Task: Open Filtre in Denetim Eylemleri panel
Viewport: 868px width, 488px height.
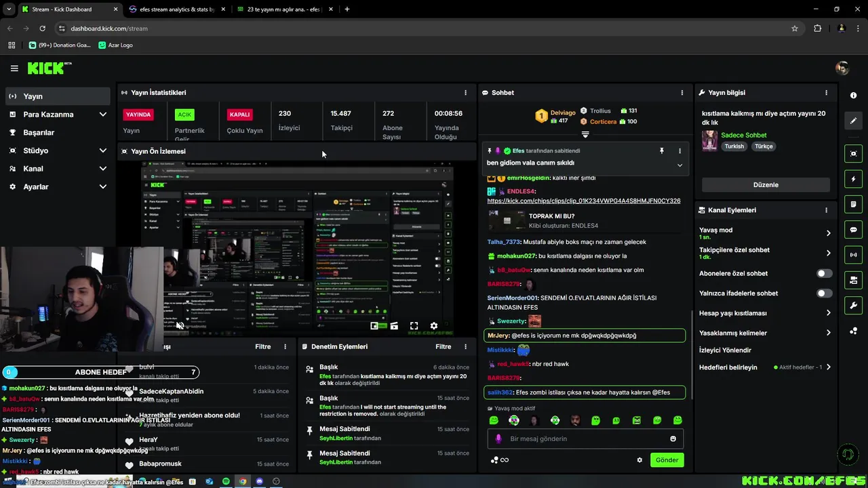Action: click(x=443, y=346)
